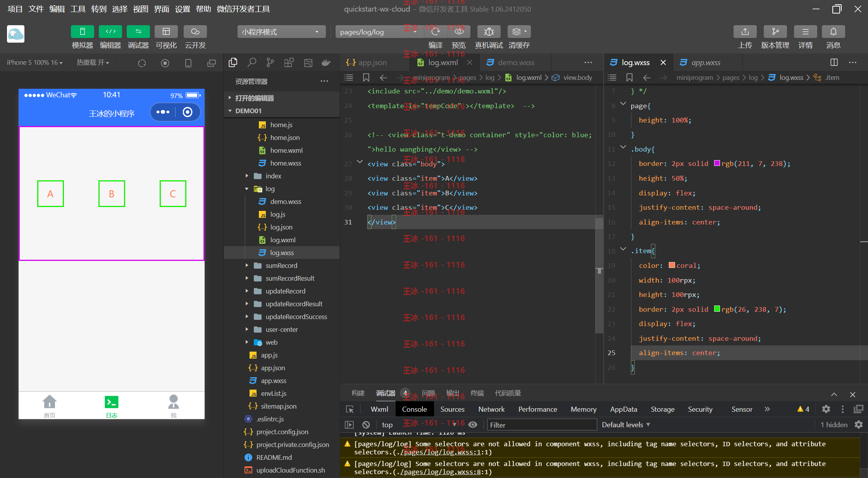Open the clear cache (清缓存) dropdown
868x478 pixels.
(519, 32)
